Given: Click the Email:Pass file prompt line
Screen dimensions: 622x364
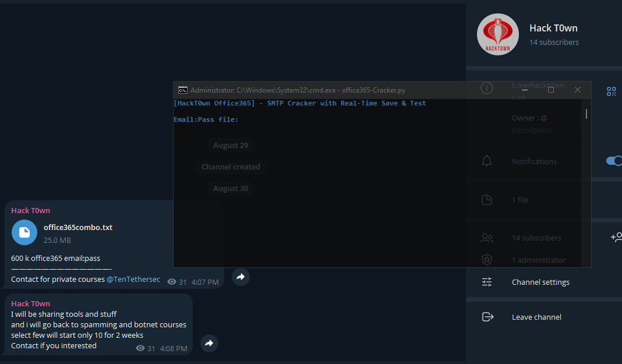Looking at the screenshot, I should click(x=206, y=119).
